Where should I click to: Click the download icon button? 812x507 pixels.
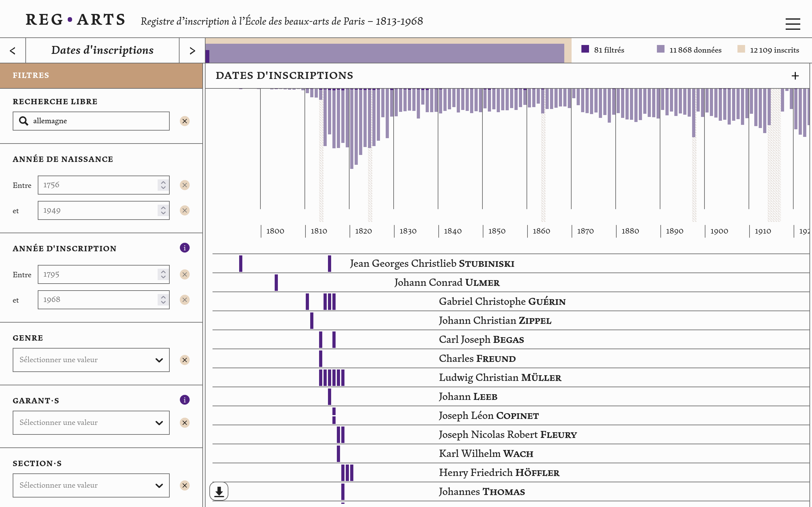click(219, 491)
